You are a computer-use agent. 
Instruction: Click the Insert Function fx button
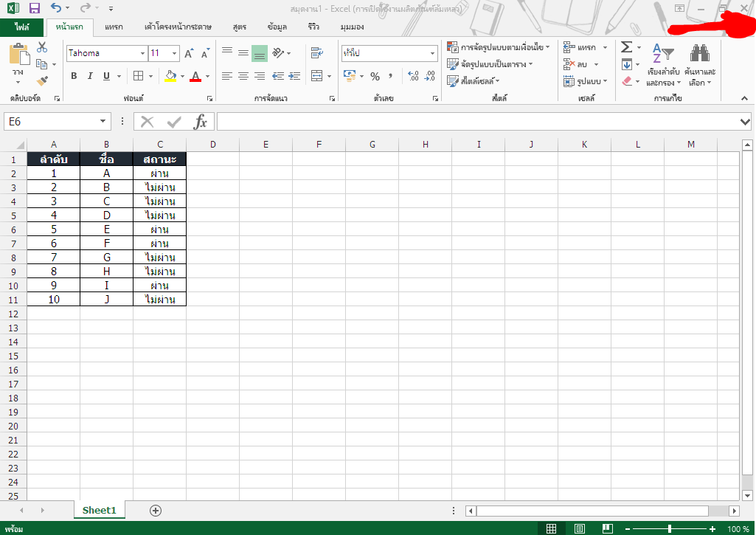point(200,122)
